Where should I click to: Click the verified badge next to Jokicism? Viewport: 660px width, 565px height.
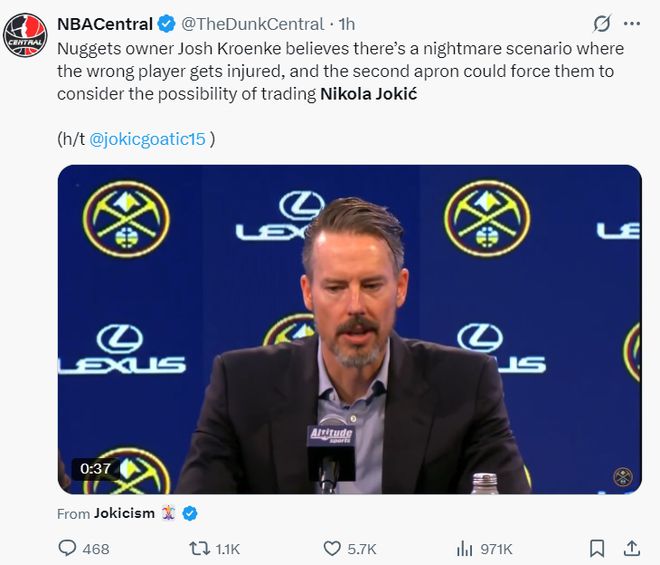[189, 513]
